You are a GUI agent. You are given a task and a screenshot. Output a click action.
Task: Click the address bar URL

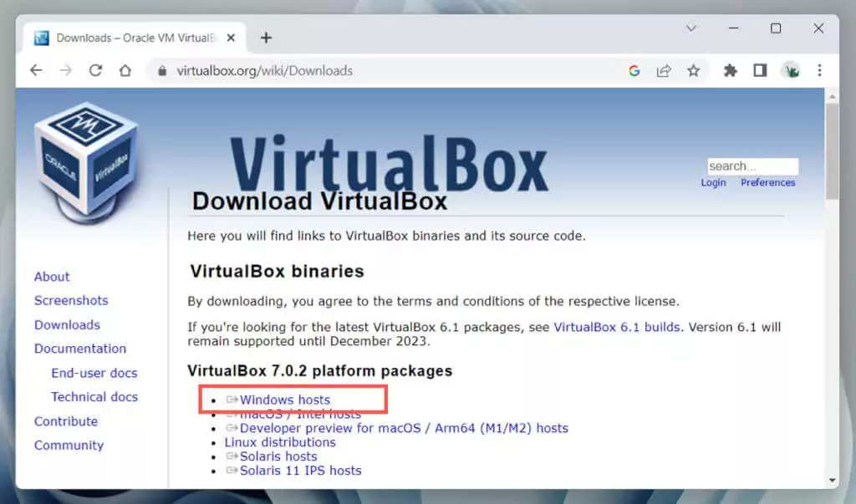click(x=265, y=71)
